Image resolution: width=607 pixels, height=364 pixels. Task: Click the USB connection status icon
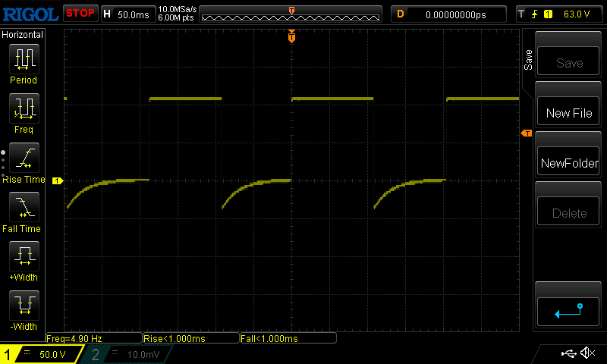tap(568, 353)
